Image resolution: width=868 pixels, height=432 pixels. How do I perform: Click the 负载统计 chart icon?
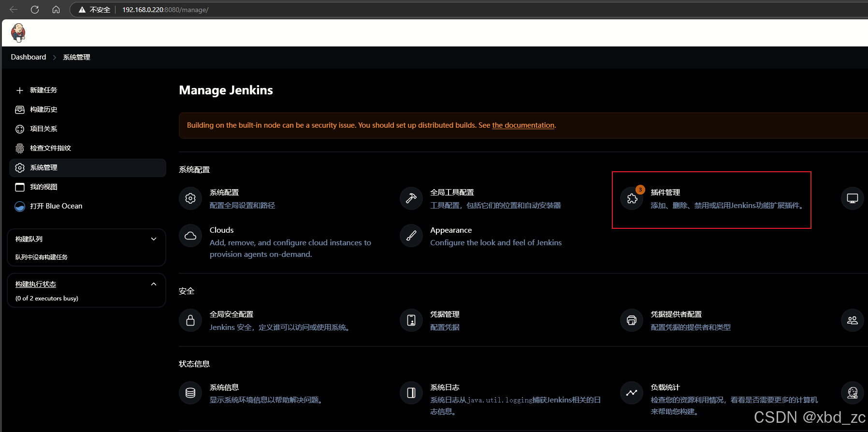[x=632, y=393]
